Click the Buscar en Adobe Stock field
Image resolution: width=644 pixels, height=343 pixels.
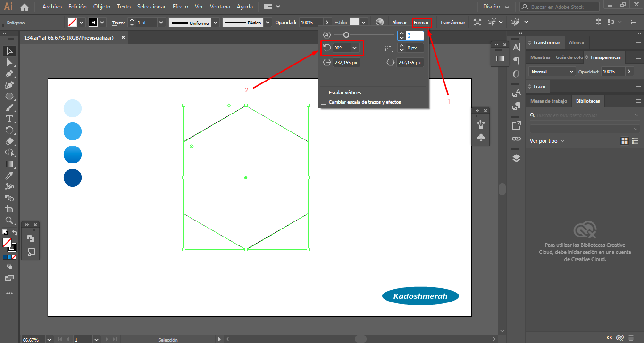(x=559, y=7)
